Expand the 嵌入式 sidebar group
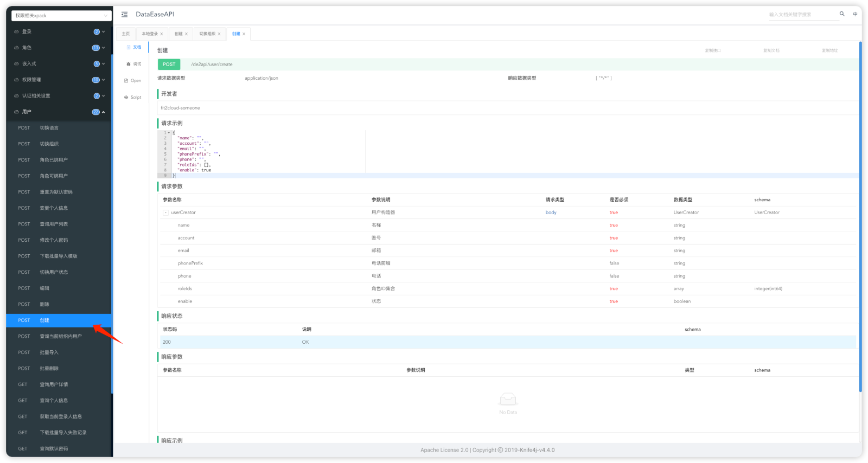Viewport: 868px width, 463px height. (59, 63)
